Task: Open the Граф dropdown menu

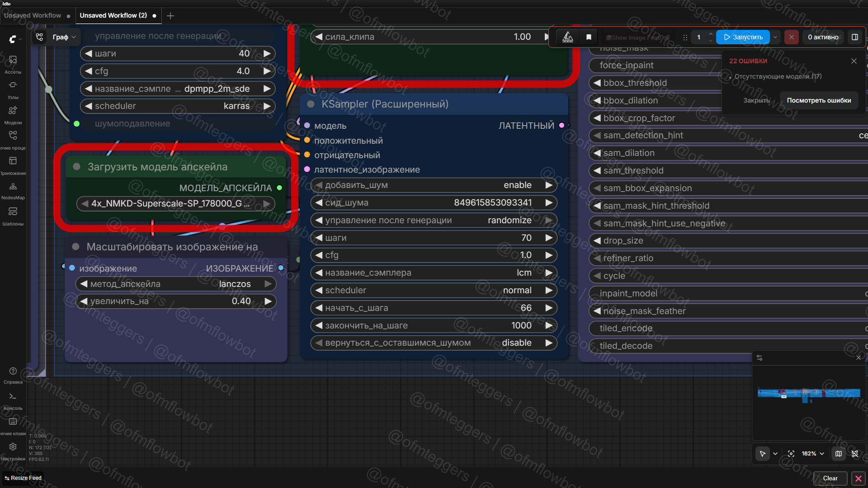Action: [x=64, y=37]
